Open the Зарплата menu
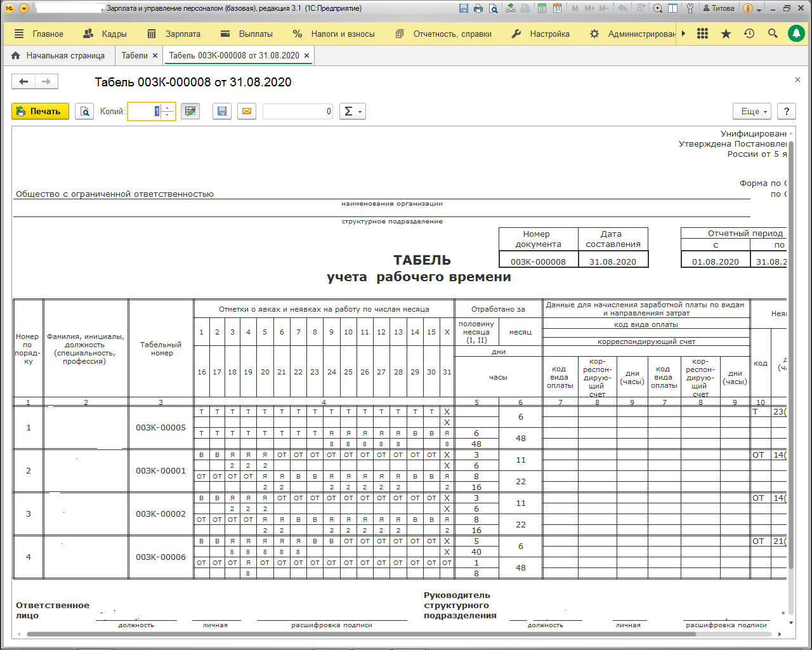 [174, 34]
